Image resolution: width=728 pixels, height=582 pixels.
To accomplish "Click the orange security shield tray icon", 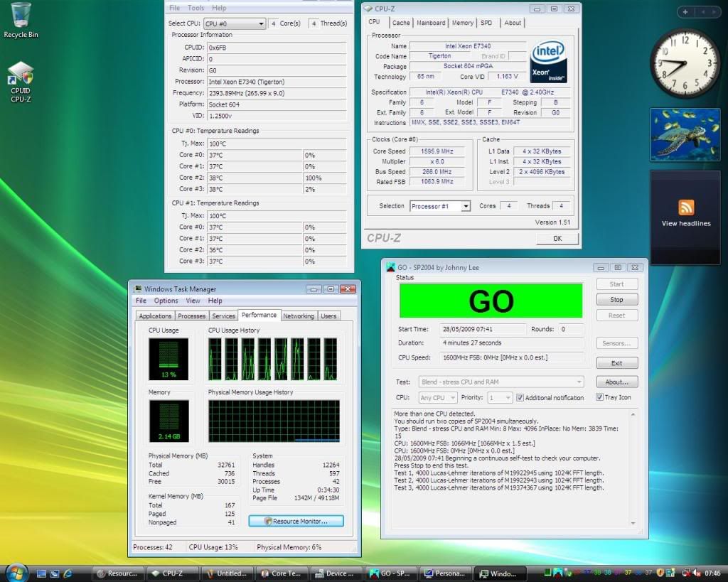I will click(x=660, y=573).
